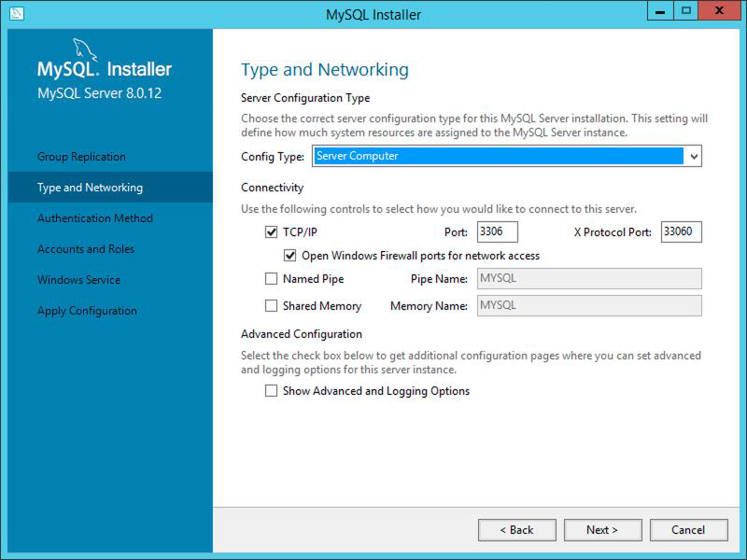
Task: Select the Server Computer combo box
Action: coord(498,157)
